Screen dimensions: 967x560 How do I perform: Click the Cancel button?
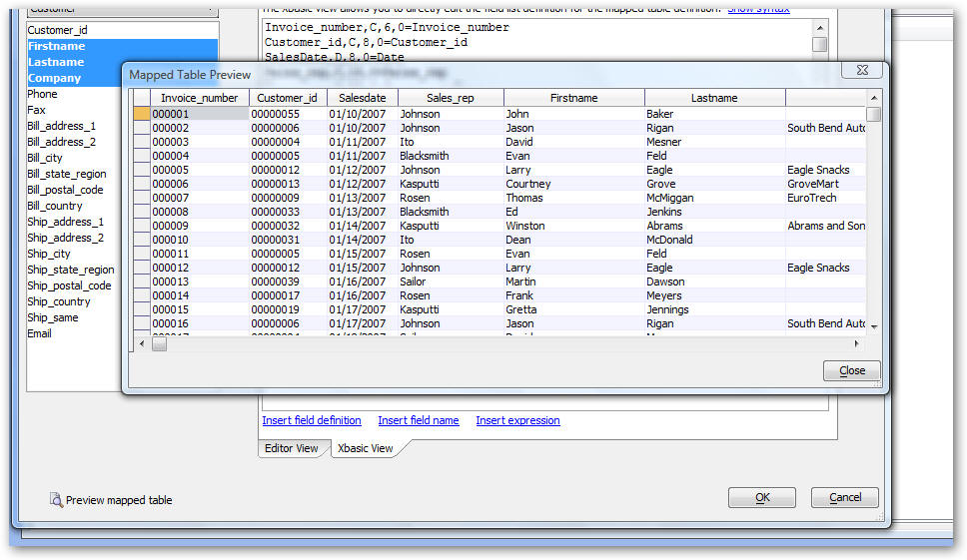coord(844,497)
